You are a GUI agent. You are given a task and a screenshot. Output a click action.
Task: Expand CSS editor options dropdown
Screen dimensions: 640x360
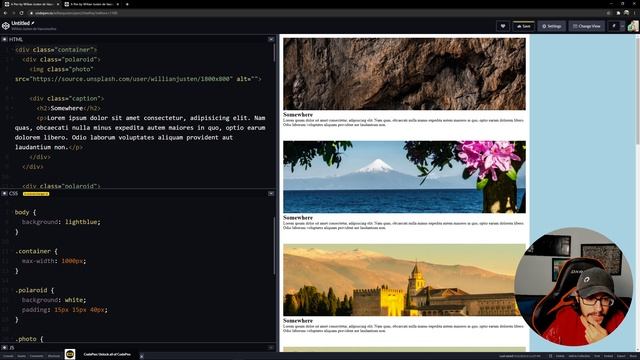pos(271,193)
